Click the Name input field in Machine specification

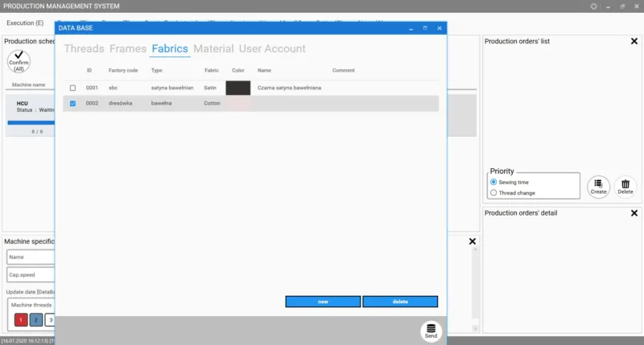tap(31, 257)
